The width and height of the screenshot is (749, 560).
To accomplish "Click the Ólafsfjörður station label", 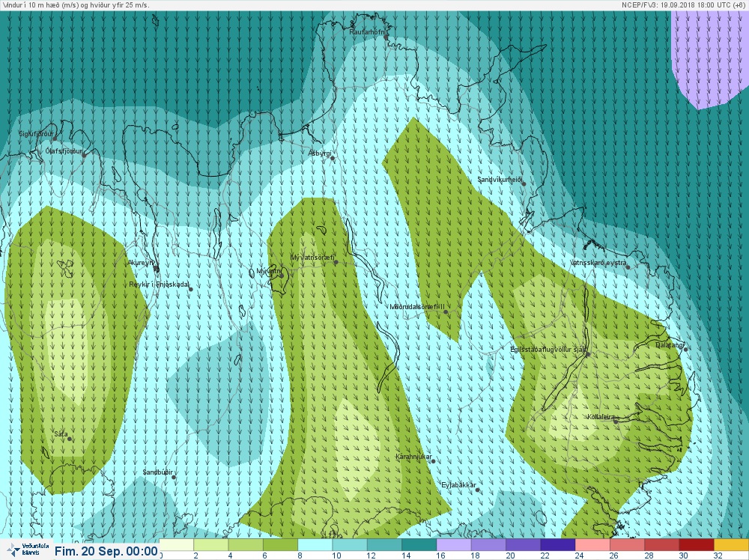I will tap(64, 151).
